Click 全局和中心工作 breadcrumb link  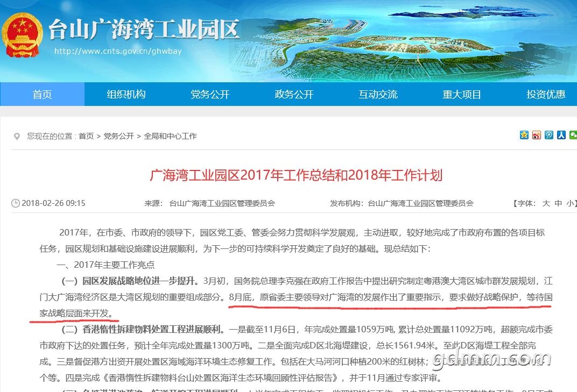click(170, 137)
